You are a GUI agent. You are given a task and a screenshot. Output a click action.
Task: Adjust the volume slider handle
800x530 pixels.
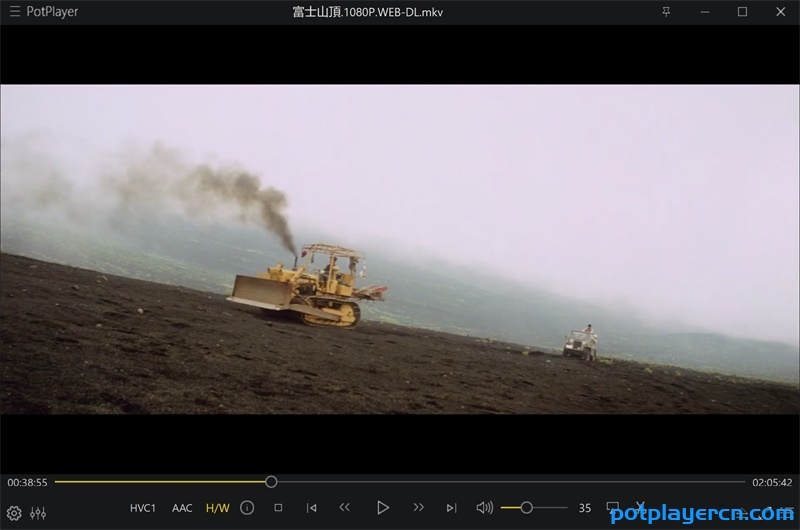[527, 508]
